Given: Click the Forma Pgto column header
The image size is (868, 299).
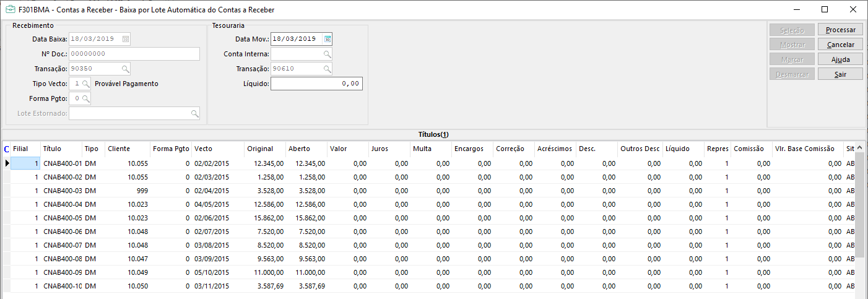Looking at the screenshot, I should (x=171, y=149).
